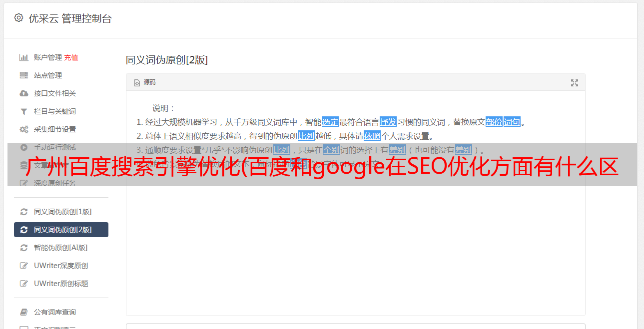Select the 栏目与关键词 filter icon
The height and width of the screenshot is (329, 644).
click(x=23, y=111)
